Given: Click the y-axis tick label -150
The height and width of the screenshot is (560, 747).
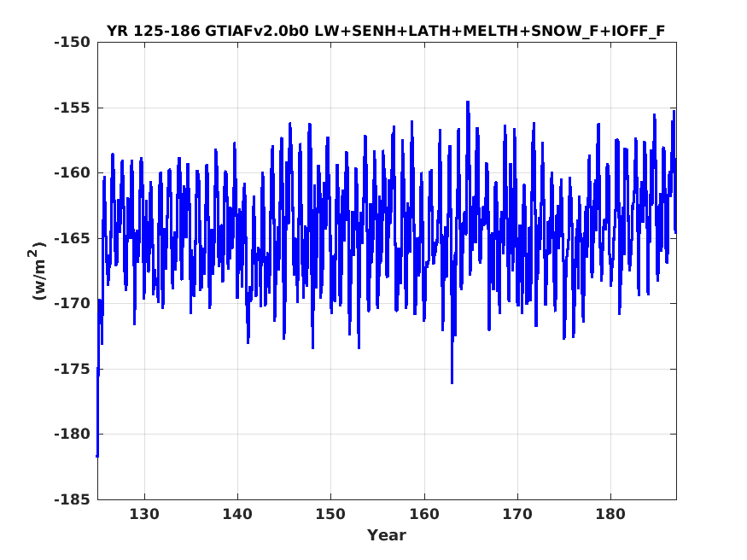Looking at the screenshot, I should [x=72, y=43].
